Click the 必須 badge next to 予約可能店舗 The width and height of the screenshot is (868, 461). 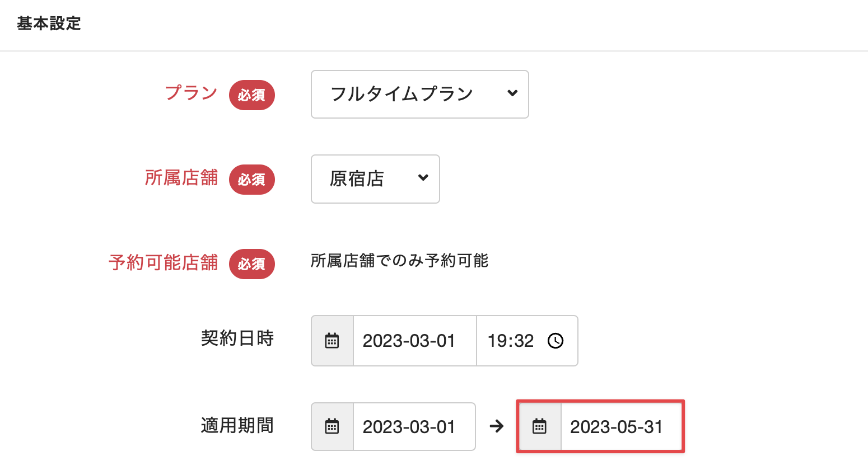tap(252, 264)
